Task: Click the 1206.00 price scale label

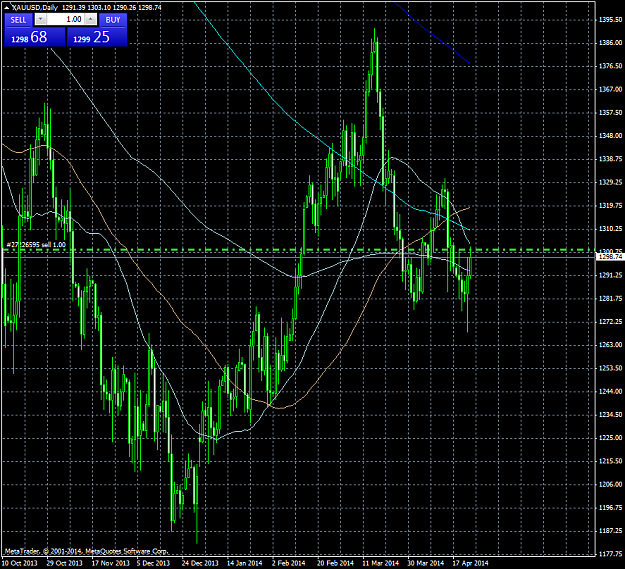Action: pyautogui.click(x=611, y=485)
